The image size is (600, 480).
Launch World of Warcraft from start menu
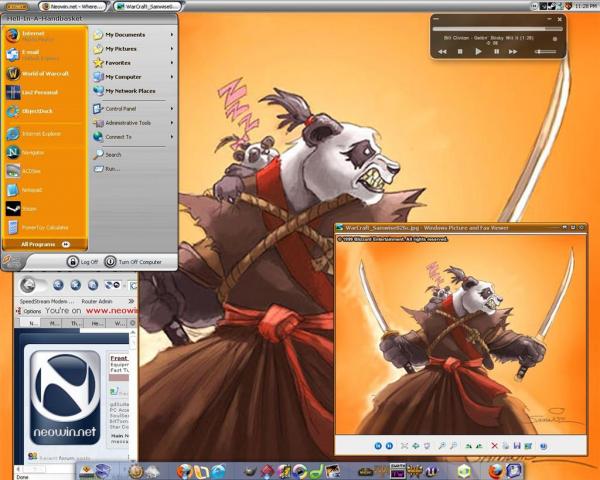(45, 73)
